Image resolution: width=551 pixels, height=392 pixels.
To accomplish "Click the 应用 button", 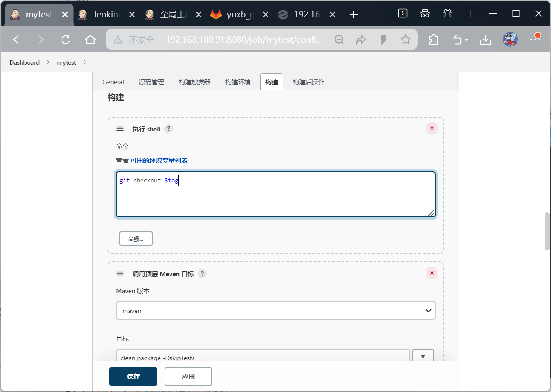I will 188,376.
